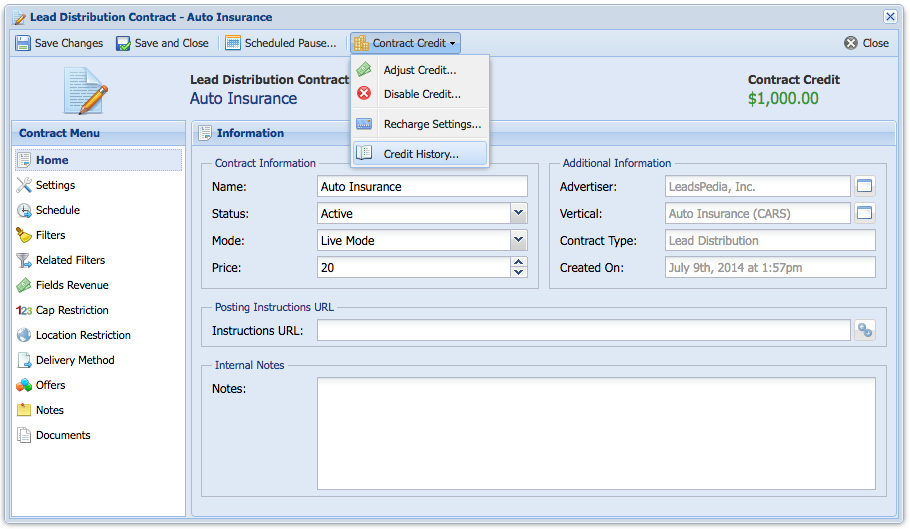Select Adjust Credit... from the menu

[420, 70]
